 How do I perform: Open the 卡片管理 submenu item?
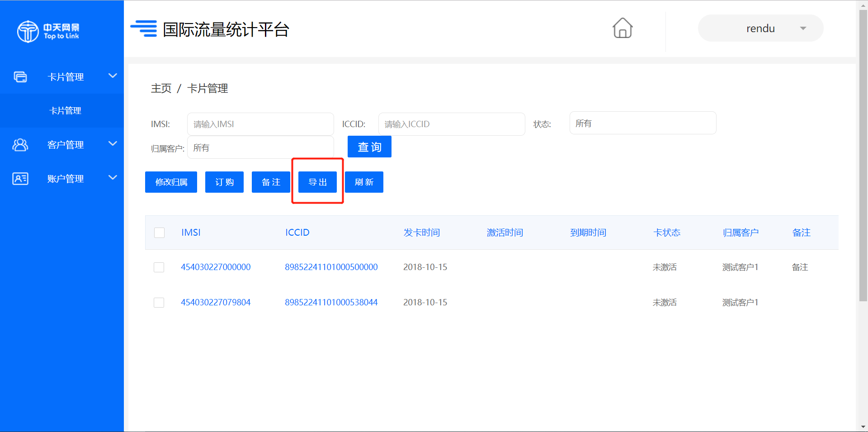click(x=62, y=111)
